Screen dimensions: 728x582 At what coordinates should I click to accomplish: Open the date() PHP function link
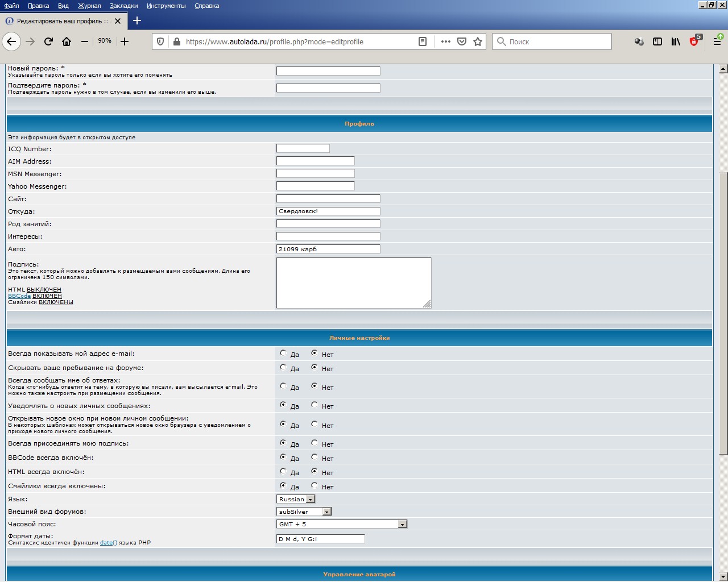(108, 543)
